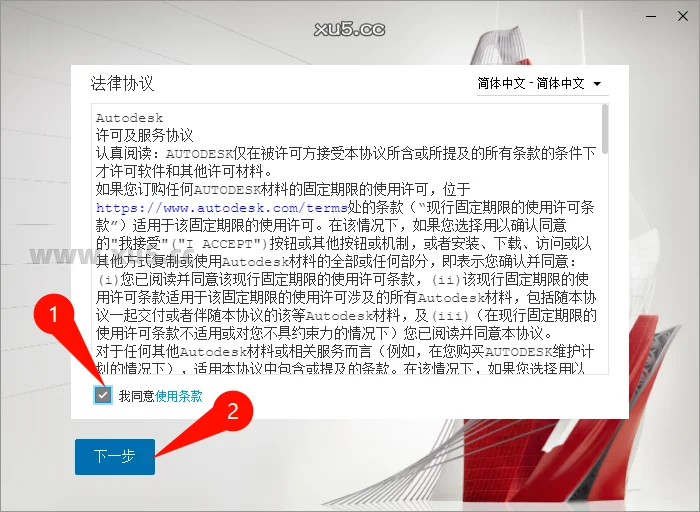700x512 pixels.
Task: Click the language selector down arrow
Action: [598, 84]
